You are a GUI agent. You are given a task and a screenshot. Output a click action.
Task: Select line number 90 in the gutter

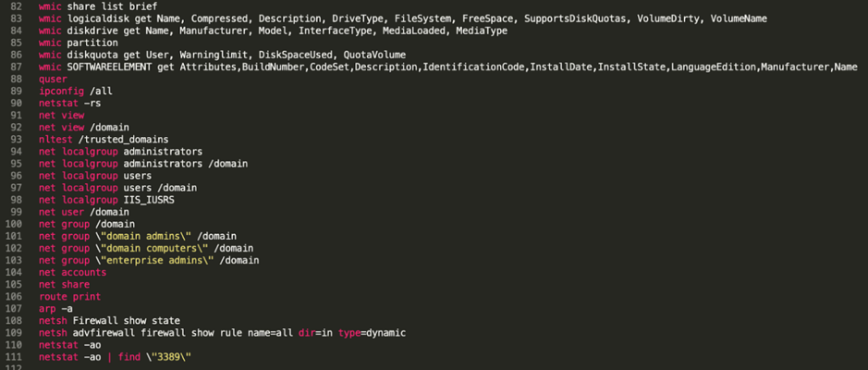(x=17, y=103)
